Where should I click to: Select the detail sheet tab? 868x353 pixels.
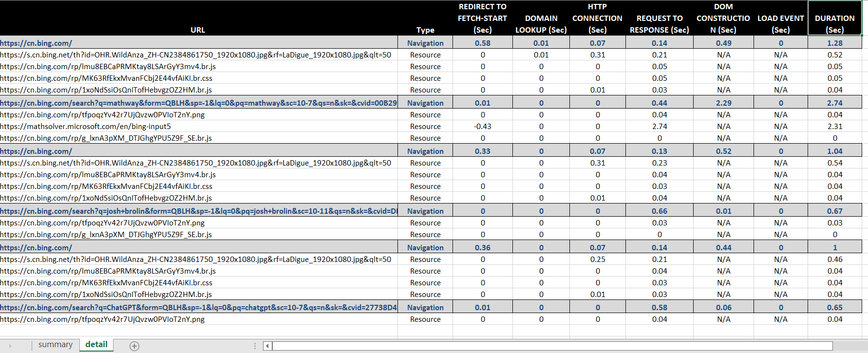[x=96, y=345]
